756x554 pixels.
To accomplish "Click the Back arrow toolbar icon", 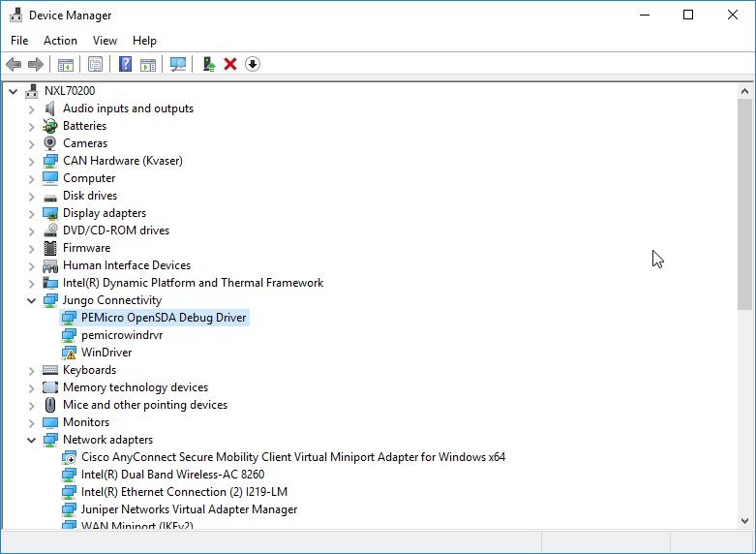I will (x=14, y=64).
